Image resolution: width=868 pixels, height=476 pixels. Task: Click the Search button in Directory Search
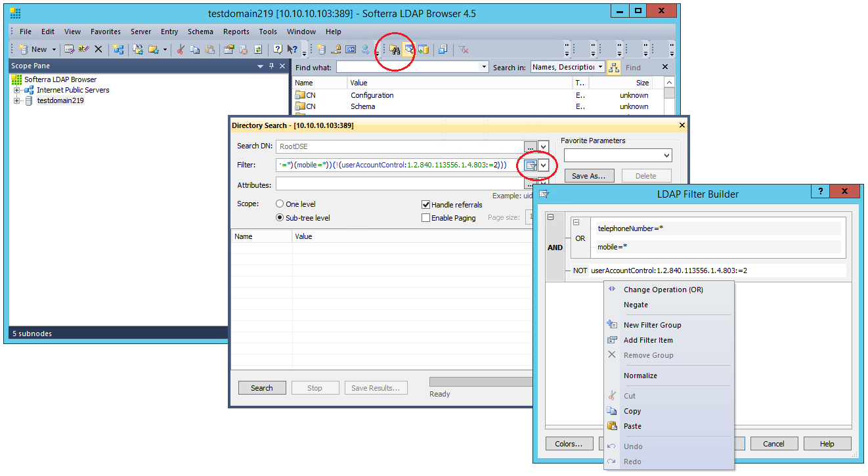coord(262,388)
